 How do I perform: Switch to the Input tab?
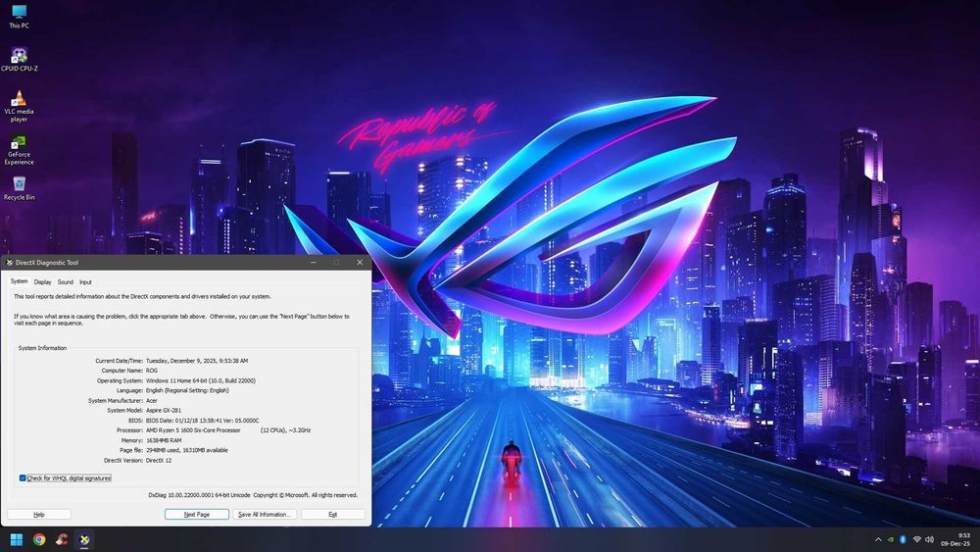point(85,282)
